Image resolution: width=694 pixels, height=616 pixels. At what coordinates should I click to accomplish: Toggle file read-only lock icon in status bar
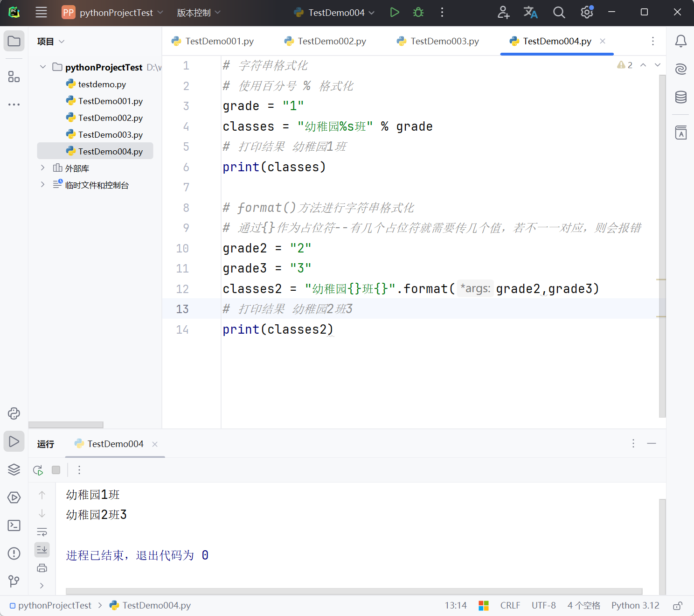click(x=678, y=606)
